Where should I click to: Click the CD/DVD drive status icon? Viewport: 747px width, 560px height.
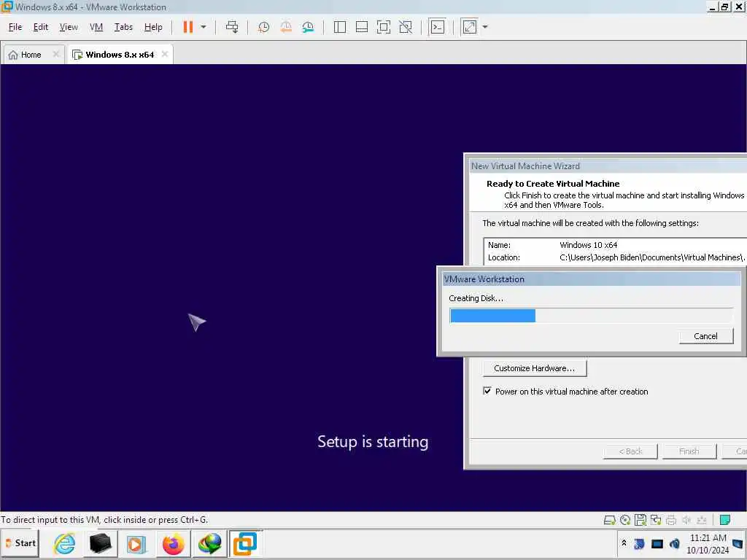(x=625, y=520)
